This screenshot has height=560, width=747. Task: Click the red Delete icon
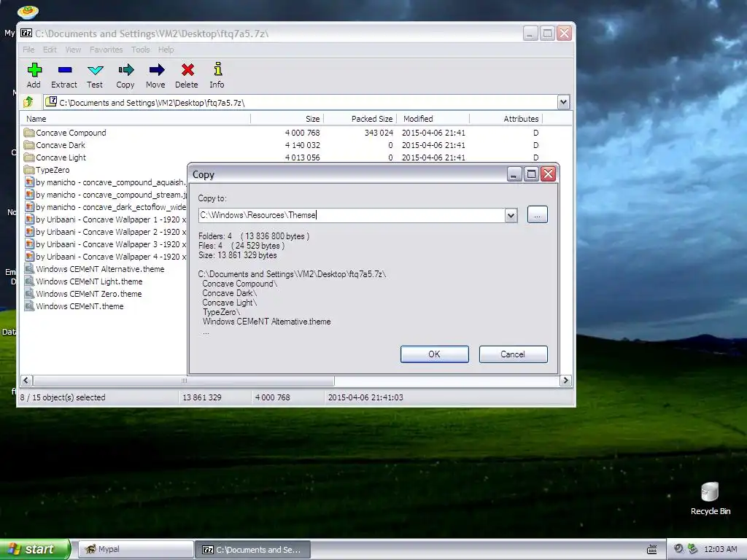coord(187,71)
